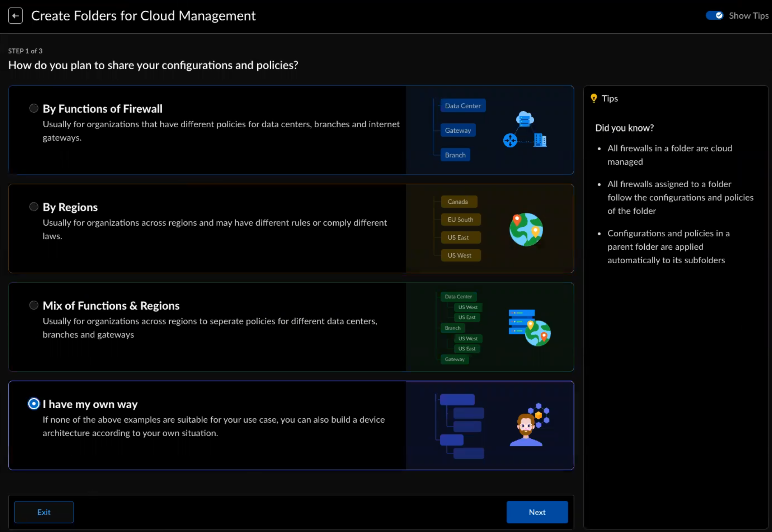Click the Gateway tag in first card
Screen dimensions: 772x532
point(458,130)
